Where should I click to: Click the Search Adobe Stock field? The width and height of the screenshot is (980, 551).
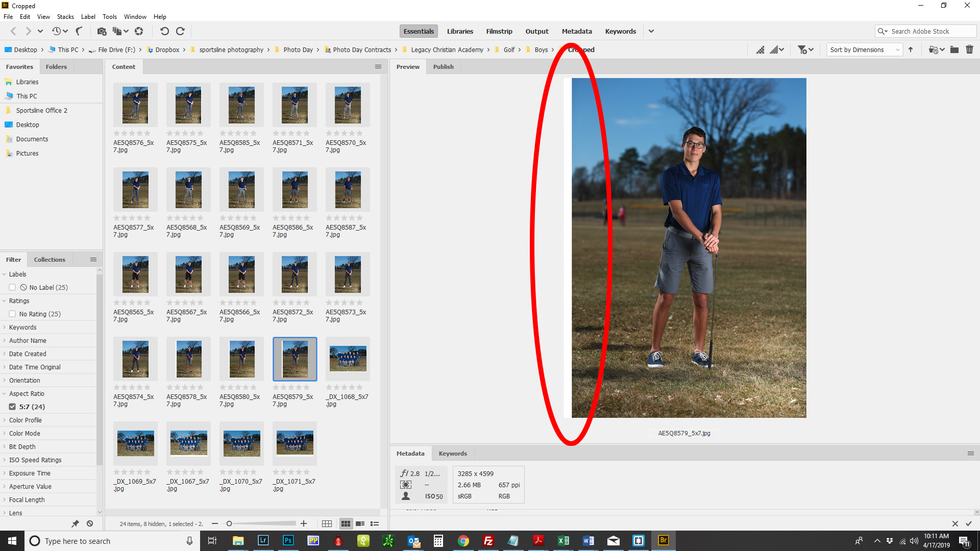pos(925,31)
